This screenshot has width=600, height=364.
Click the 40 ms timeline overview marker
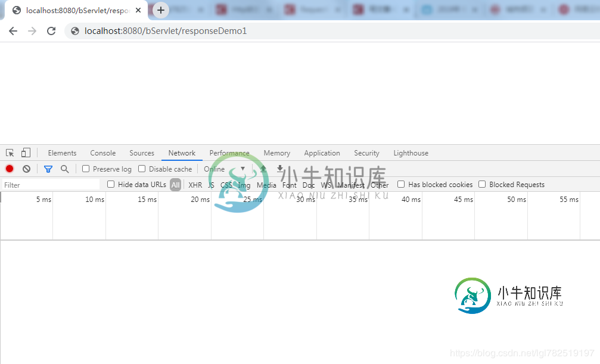411,200
